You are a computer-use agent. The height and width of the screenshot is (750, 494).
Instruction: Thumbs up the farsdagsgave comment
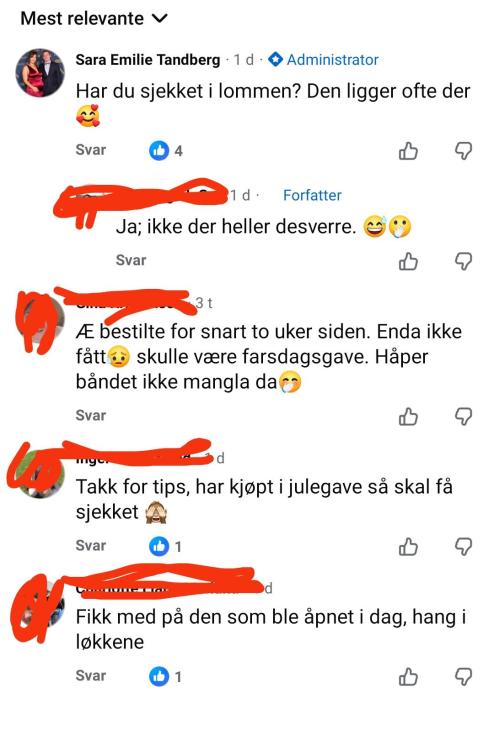click(408, 416)
